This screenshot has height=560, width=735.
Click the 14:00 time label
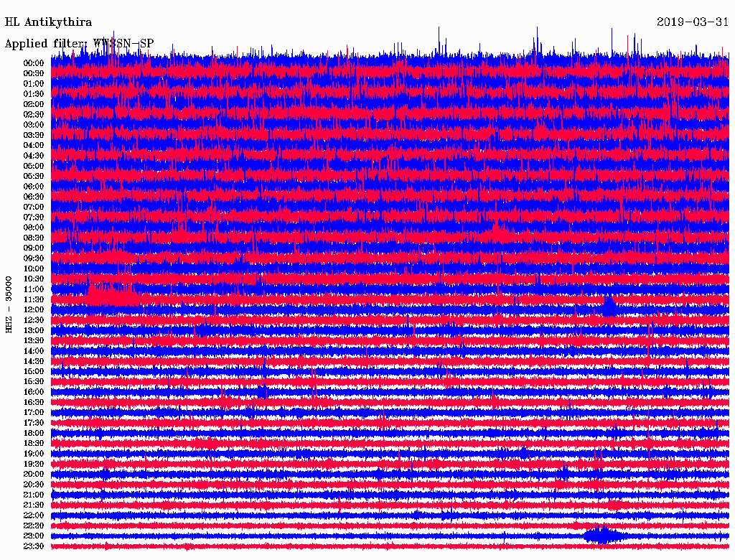click(x=34, y=351)
